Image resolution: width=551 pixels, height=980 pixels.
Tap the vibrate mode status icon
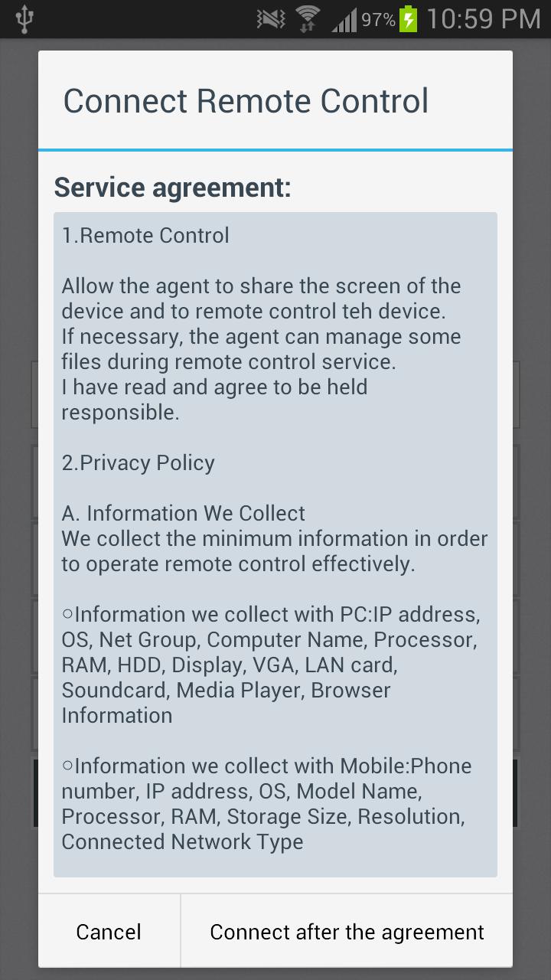pyautogui.click(x=271, y=19)
